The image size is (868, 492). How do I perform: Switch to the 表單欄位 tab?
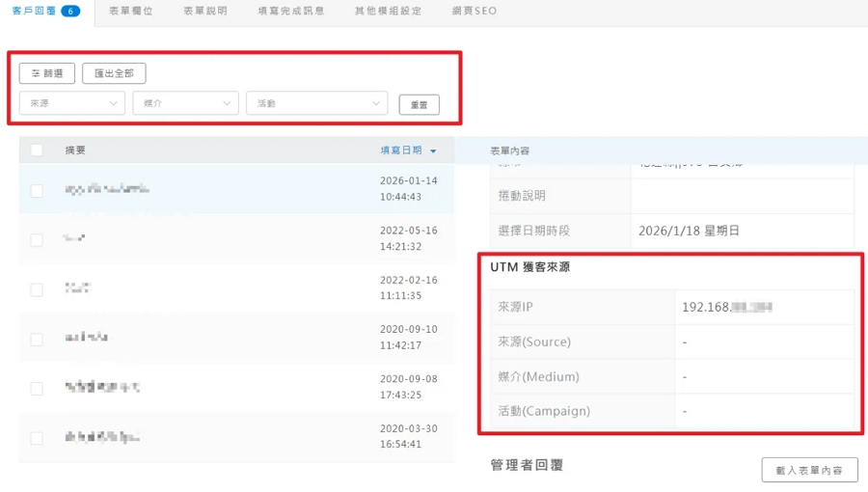click(130, 11)
